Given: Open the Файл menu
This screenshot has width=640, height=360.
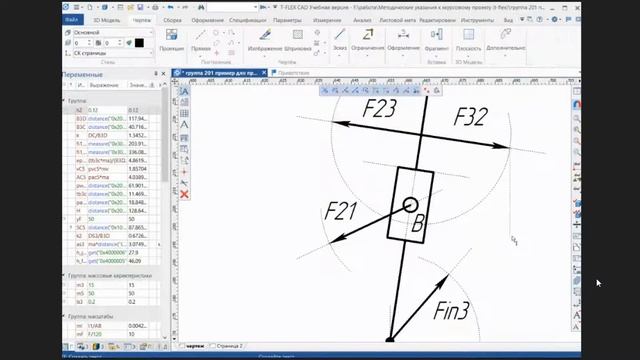Looking at the screenshot, I should [73, 20].
